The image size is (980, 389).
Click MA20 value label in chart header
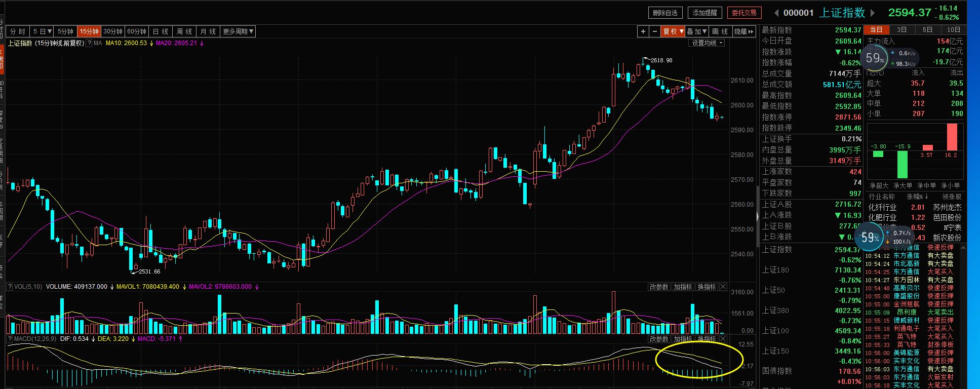click(176, 43)
